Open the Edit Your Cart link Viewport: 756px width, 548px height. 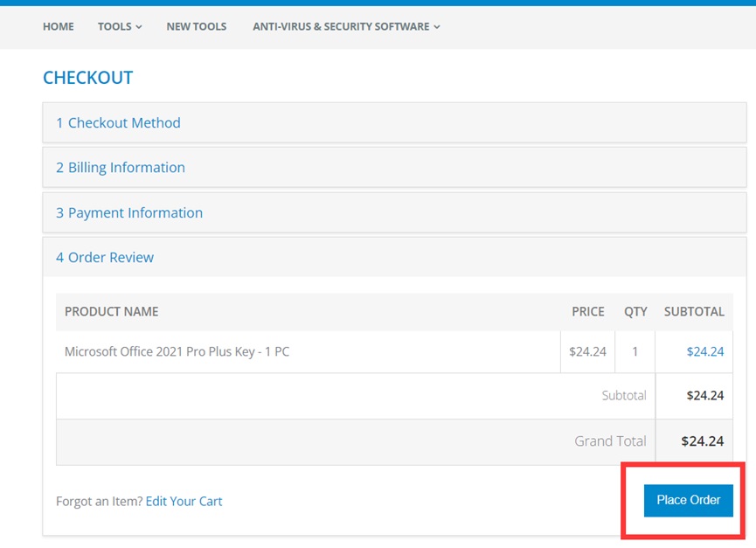coord(184,502)
